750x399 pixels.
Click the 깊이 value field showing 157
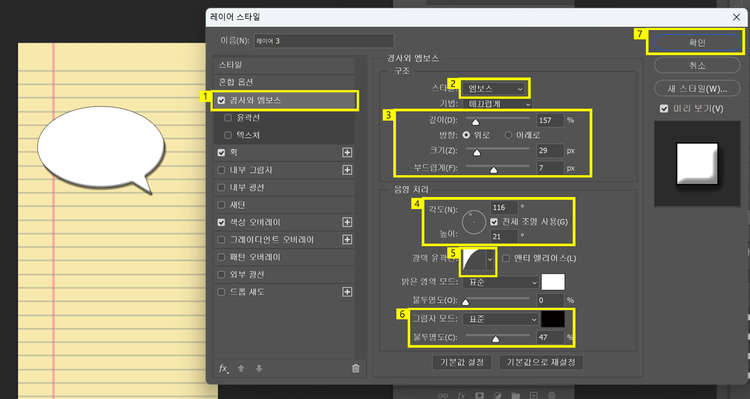[551, 120]
